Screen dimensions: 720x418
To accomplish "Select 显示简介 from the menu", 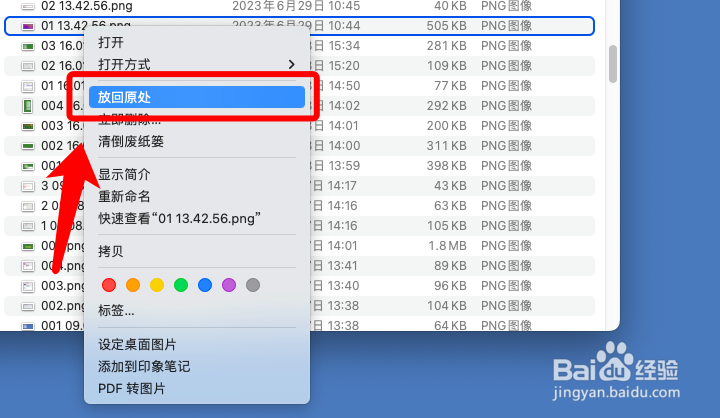I will pyautogui.click(x=124, y=175).
